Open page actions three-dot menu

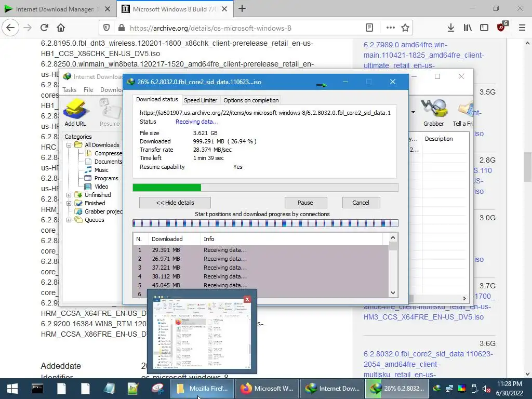(x=391, y=28)
